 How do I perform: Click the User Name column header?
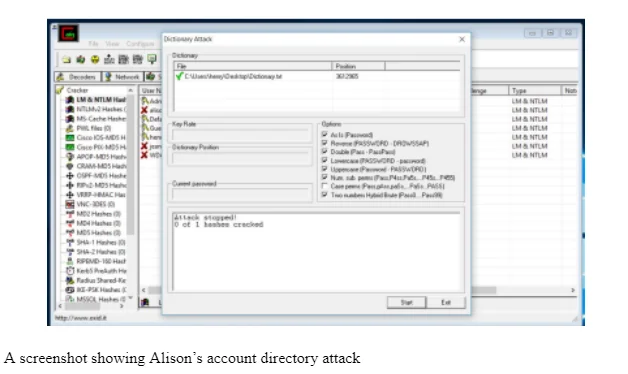(x=151, y=91)
